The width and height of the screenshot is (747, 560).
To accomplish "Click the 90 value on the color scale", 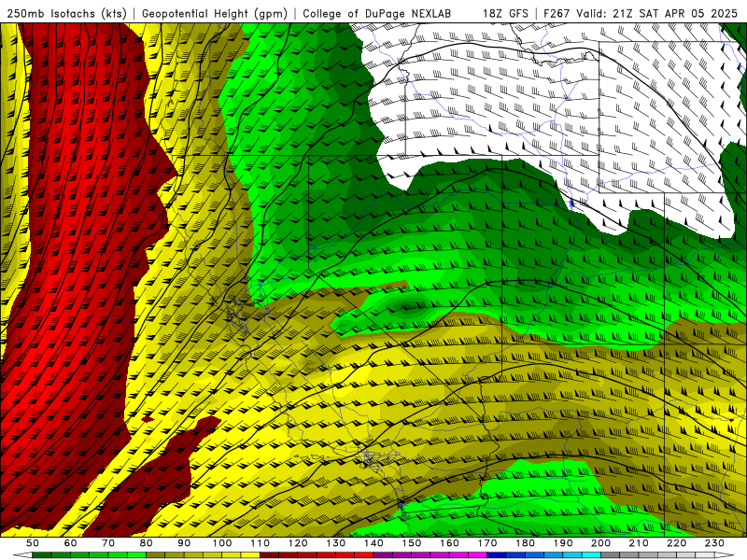I will [x=184, y=543].
